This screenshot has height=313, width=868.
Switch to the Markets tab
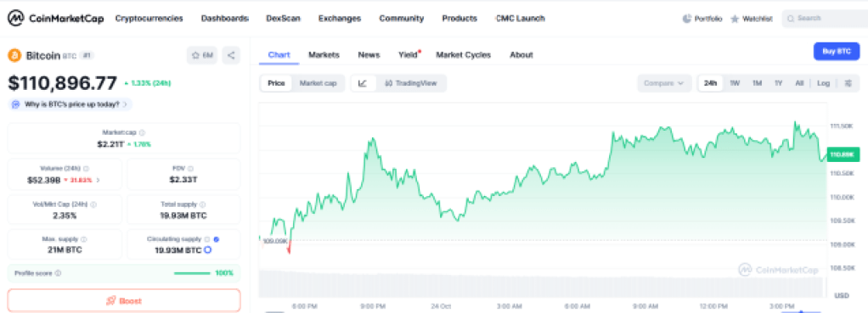pos(324,55)
